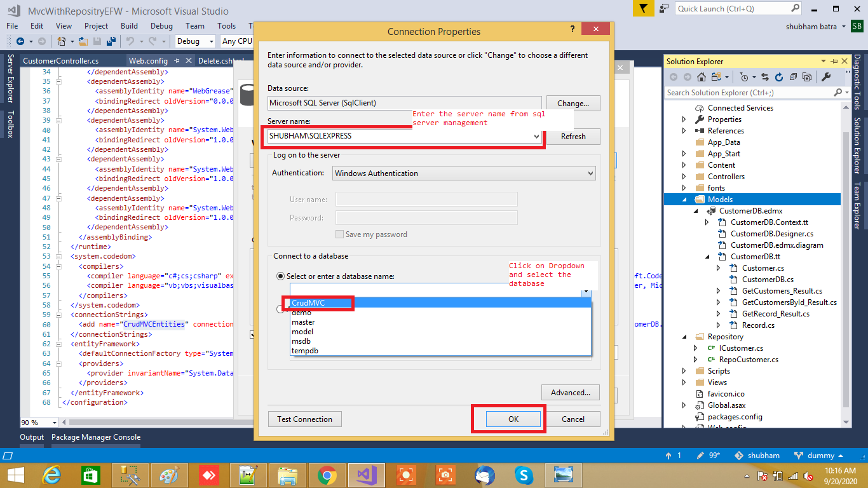Open Google Chrome from taskbar
Screen dimensions: 868x488
pos(327,475)
